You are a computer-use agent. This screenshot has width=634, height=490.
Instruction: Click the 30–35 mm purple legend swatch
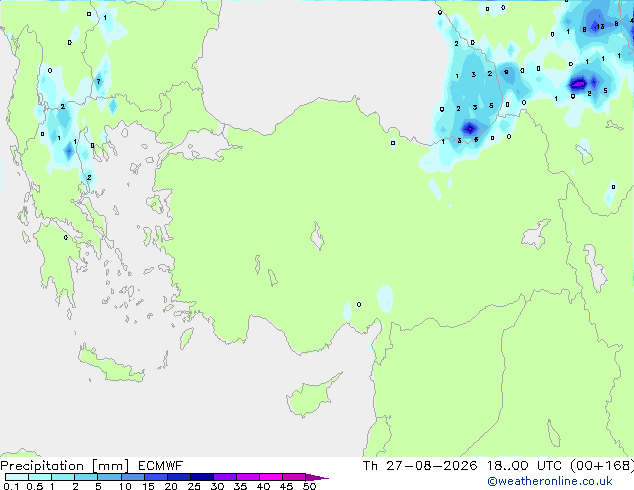[224, 477]
